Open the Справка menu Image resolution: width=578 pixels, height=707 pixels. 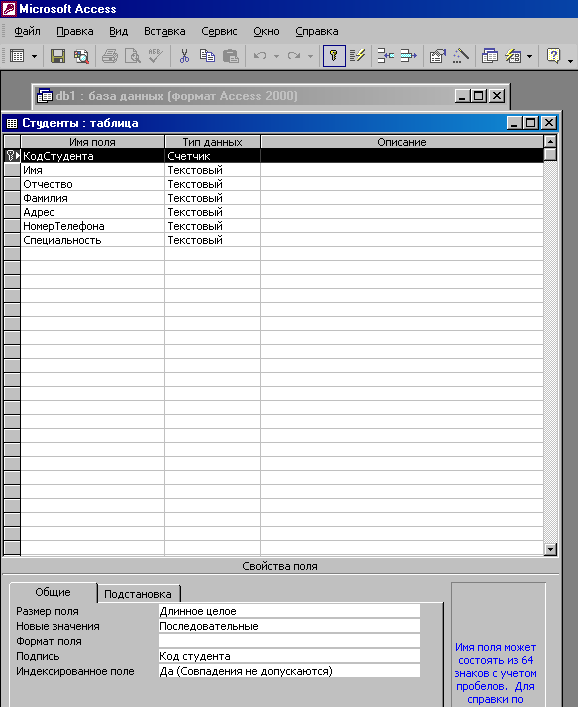pyautogui.click(x=317, y=32)
